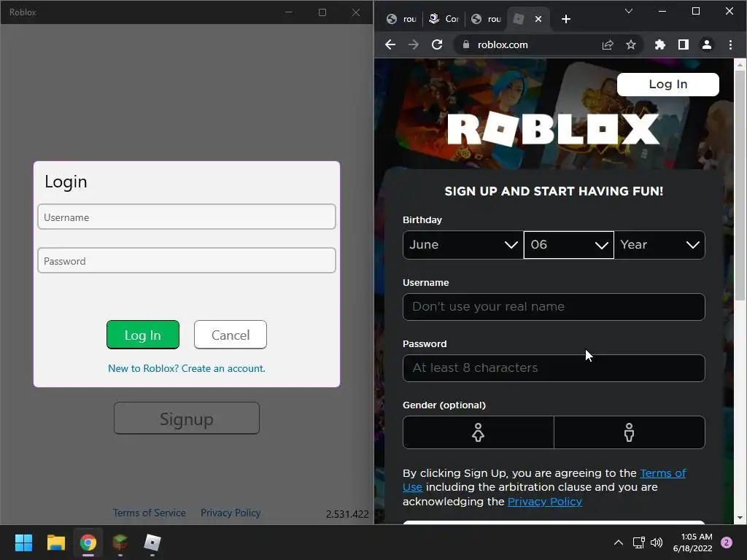747x560 pixels.
Task: Go back in the Chrome browser
Action: pos(390,44)
